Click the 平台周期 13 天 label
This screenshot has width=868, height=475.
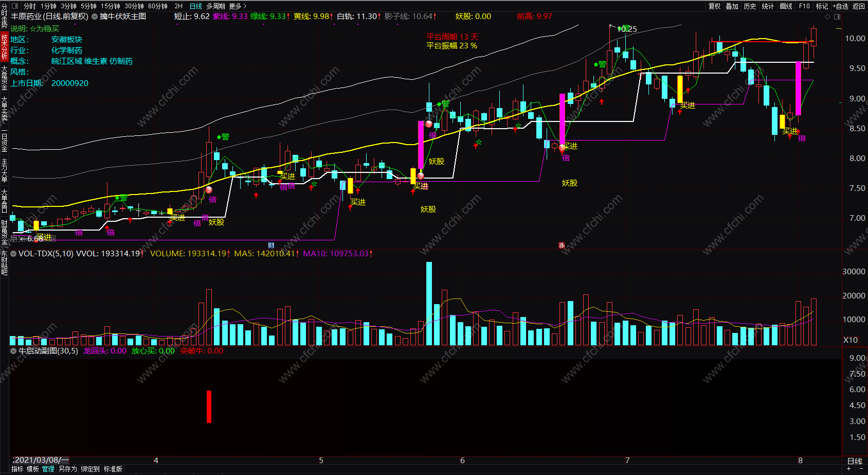(x=453, y=37)
